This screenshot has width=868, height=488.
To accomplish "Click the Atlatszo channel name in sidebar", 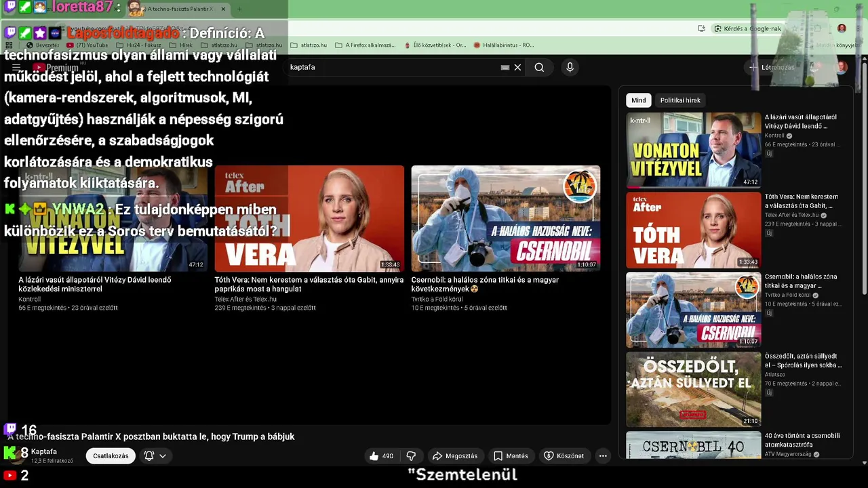I will (x=775, y=374).
